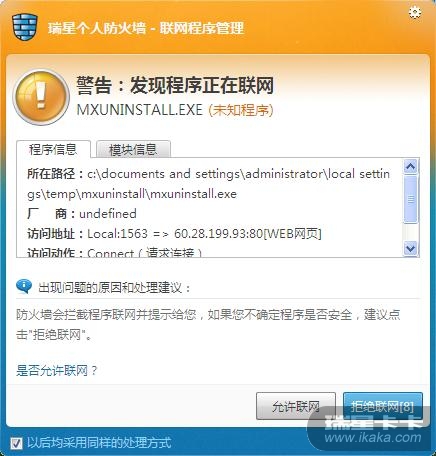Click the blue info speech bubble icon
436x456 pixels.
(24, 287)
